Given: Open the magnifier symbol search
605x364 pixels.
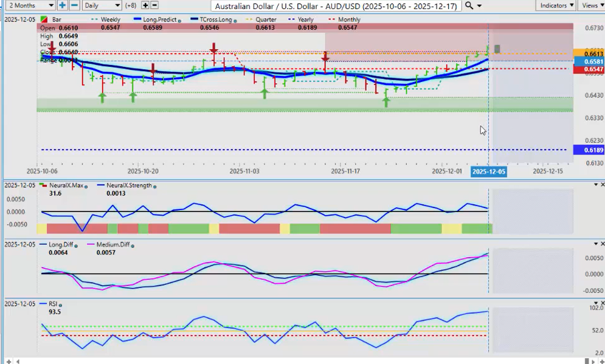Looking at the screenshot, I should click(469, 5).
